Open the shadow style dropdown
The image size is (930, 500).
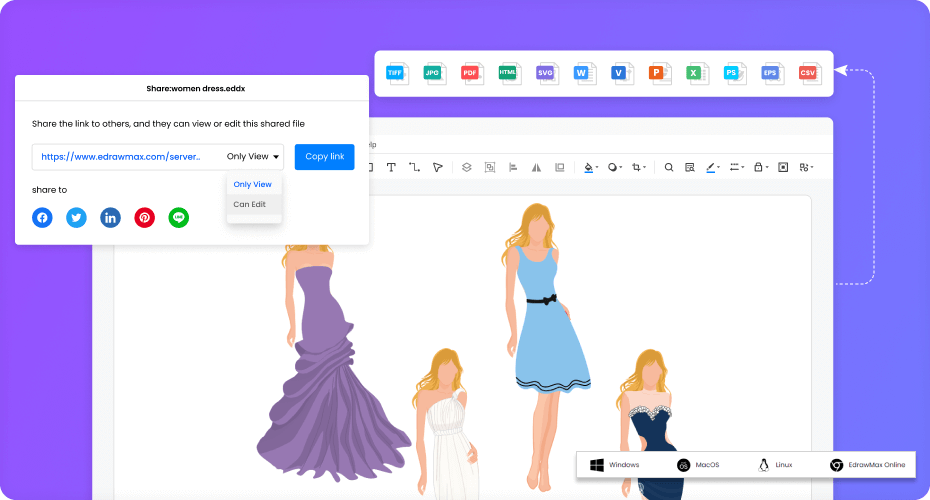(x=615, y=167)
